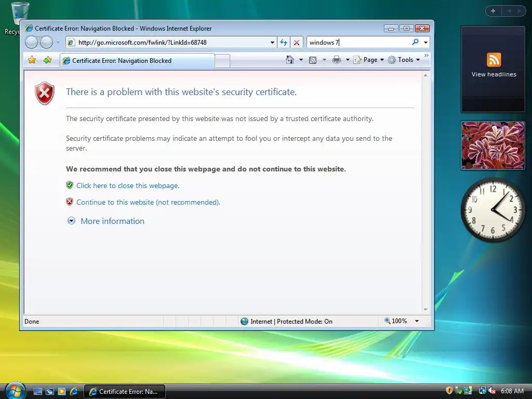
Task: Click the 6:08 AM system clock
Action: pos(512,391)
